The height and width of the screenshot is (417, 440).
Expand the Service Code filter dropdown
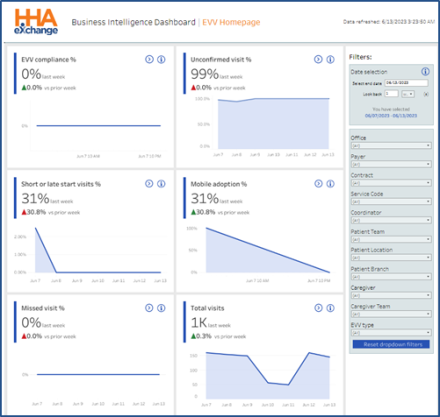point(391,202)
